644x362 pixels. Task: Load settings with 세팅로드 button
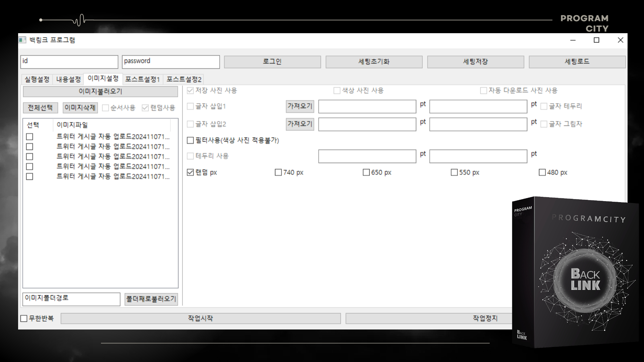pyautogui.click(x=577, y=62)
